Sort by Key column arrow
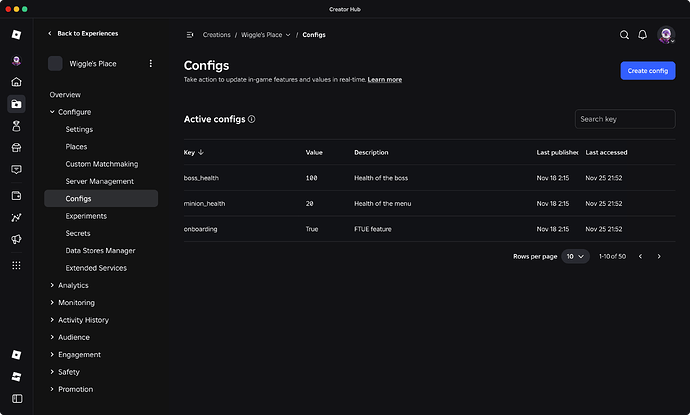This screenshot has height=415, width=690. 201,153
